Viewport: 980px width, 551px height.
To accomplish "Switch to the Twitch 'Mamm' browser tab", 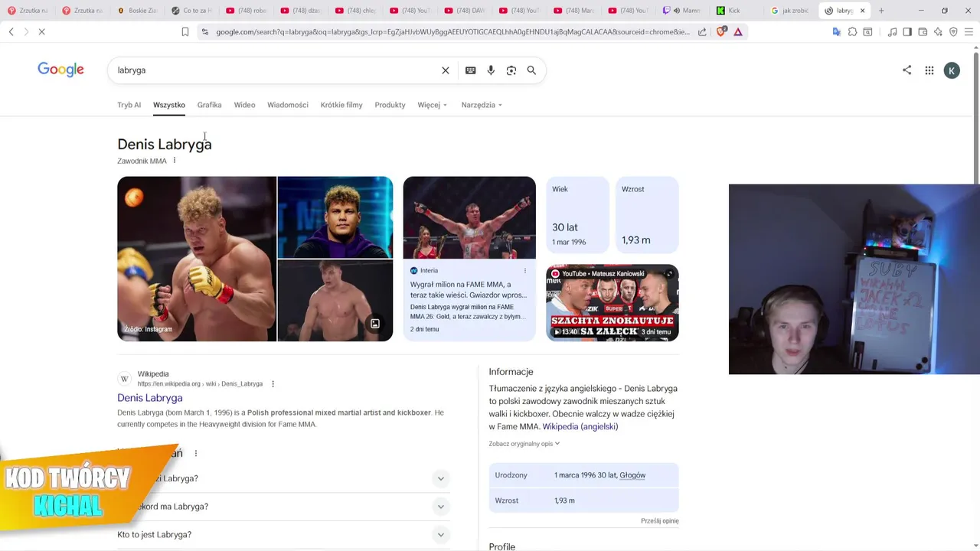I will pyautogui.click(x=681, y=11).
